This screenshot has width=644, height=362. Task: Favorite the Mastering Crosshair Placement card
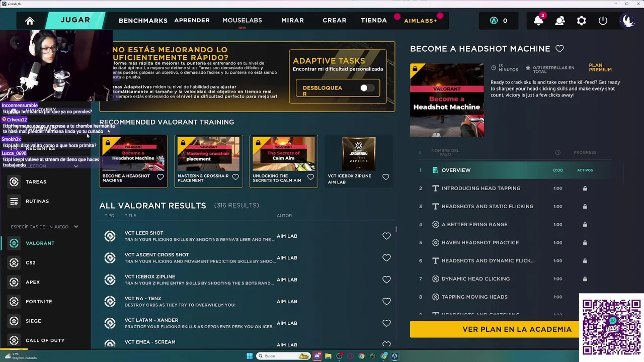pos(235,177)
